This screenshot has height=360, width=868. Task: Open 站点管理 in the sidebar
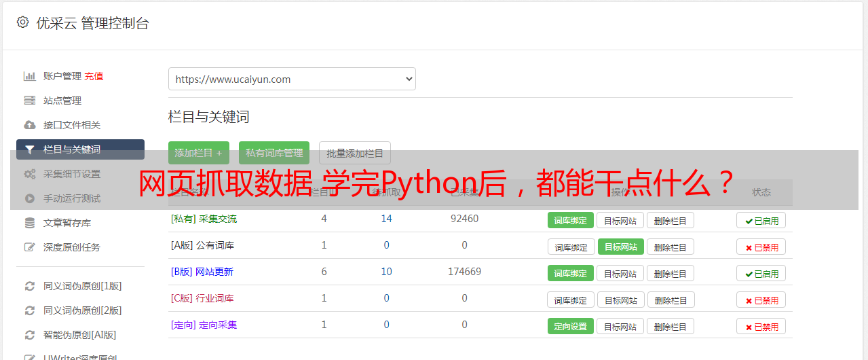62,101
